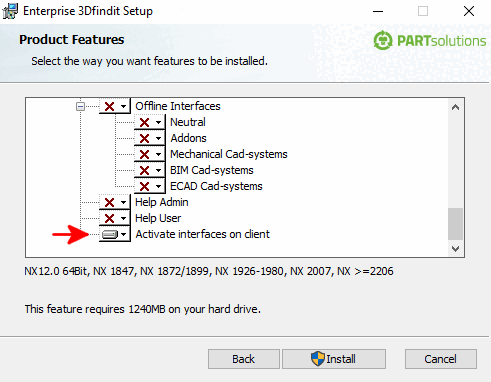Collapse the Offline Interfaces tree node
The height and width of the screenshot is (382, 491).
coord(80,107)
